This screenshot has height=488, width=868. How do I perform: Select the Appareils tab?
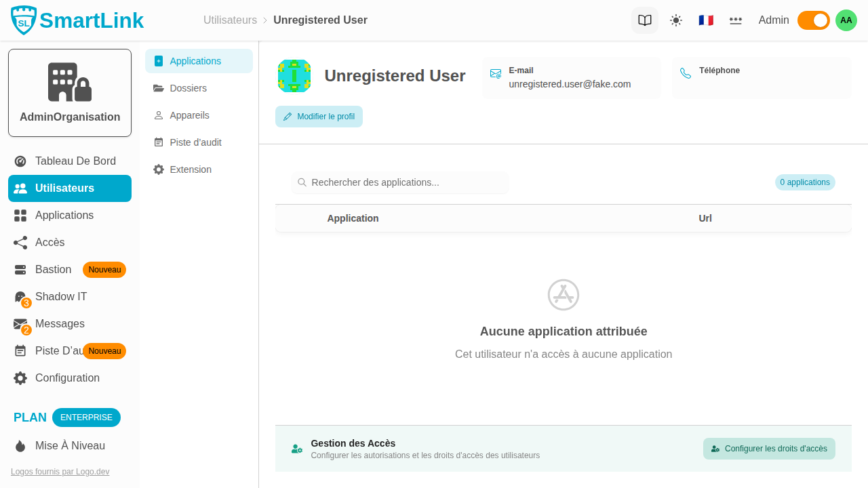point(190,115)
